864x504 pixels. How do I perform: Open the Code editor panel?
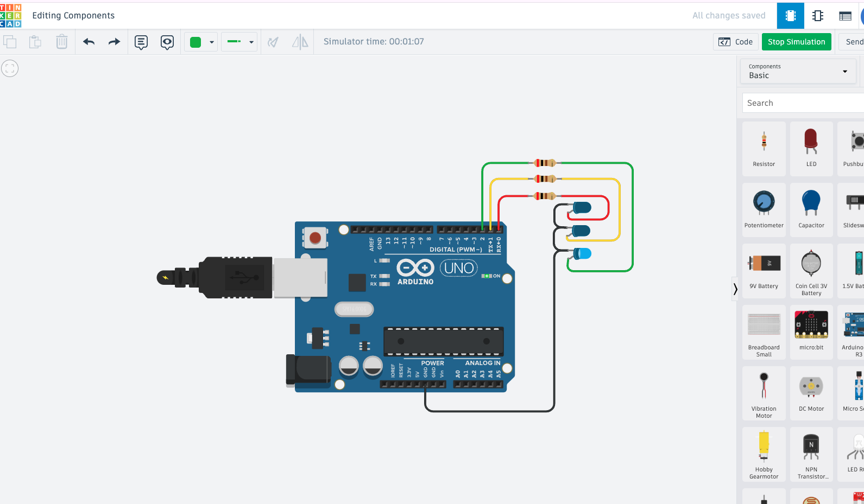[x=736, y=42]
